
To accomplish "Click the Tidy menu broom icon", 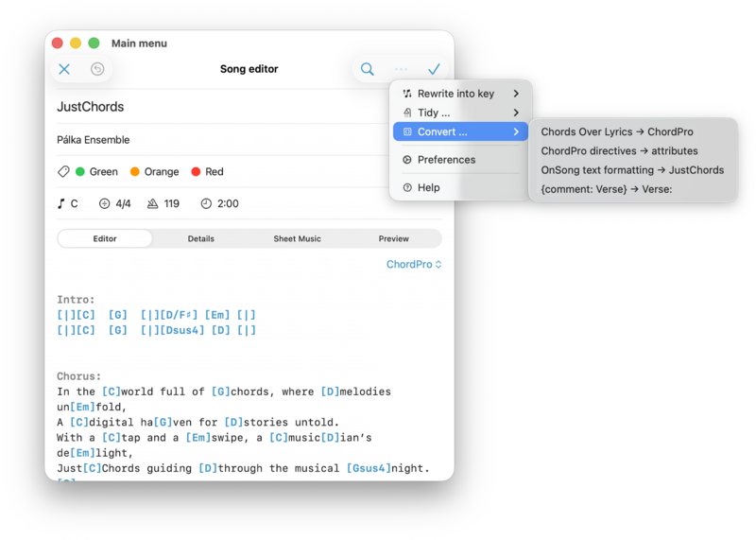I will [x=407, y=113].
